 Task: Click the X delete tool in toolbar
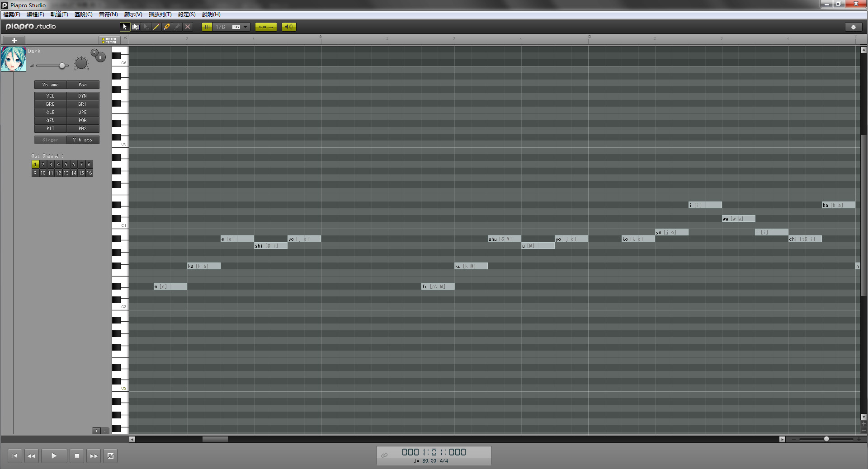coord(188,27)
